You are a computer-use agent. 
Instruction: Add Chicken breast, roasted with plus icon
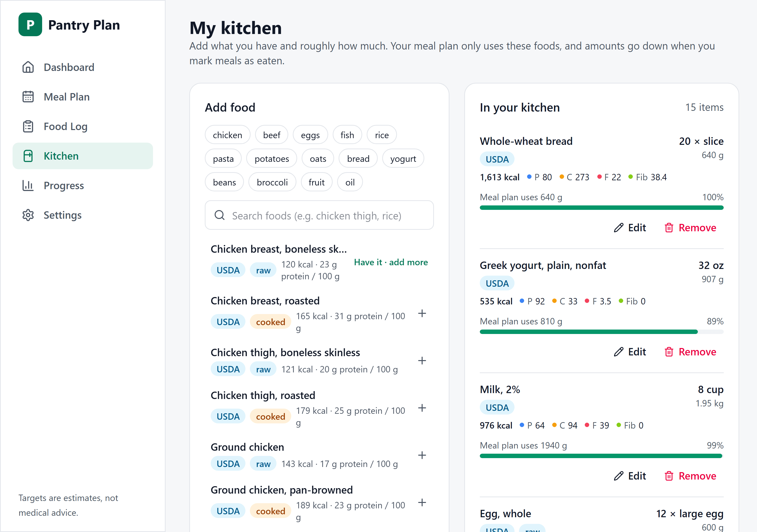pyautogui.click(x=422, y=314)
